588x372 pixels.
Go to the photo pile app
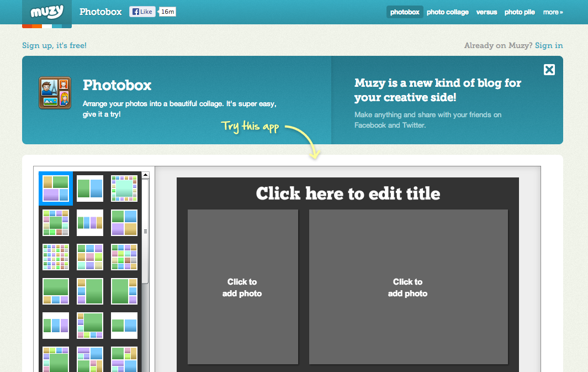pyautogui.click(x=520, y=12)
